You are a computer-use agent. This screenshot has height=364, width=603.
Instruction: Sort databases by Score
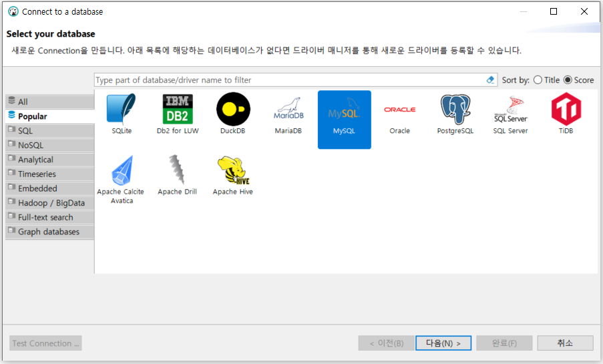[x=568, y=80]
